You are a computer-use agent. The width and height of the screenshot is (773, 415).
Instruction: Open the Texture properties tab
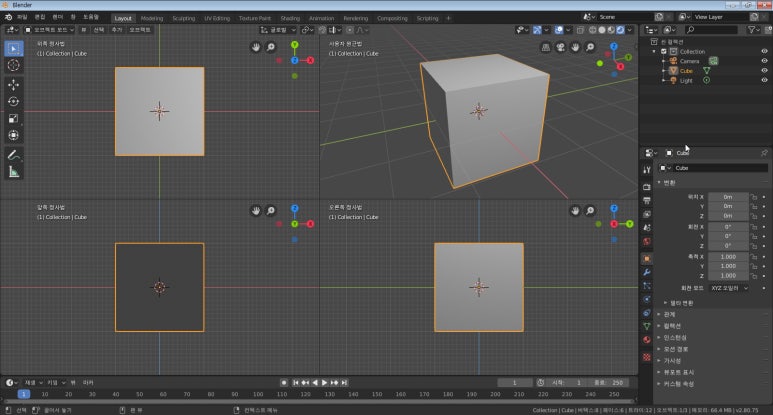(647, 357)
